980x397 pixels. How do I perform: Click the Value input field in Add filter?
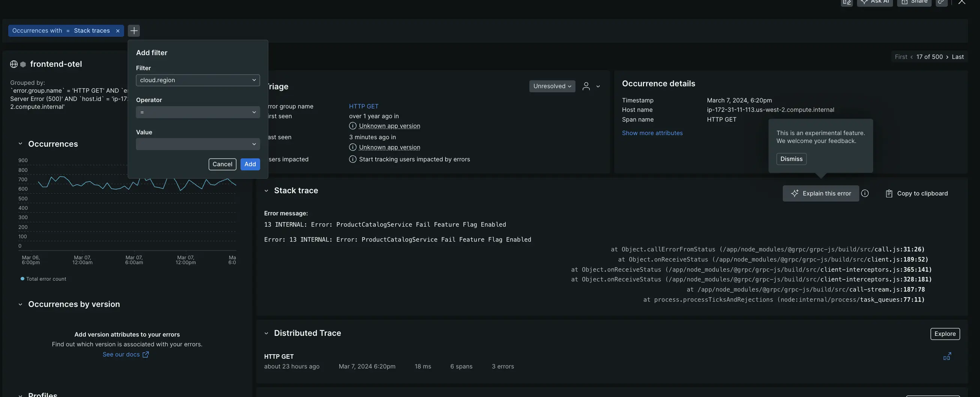[x=198, y=144]
